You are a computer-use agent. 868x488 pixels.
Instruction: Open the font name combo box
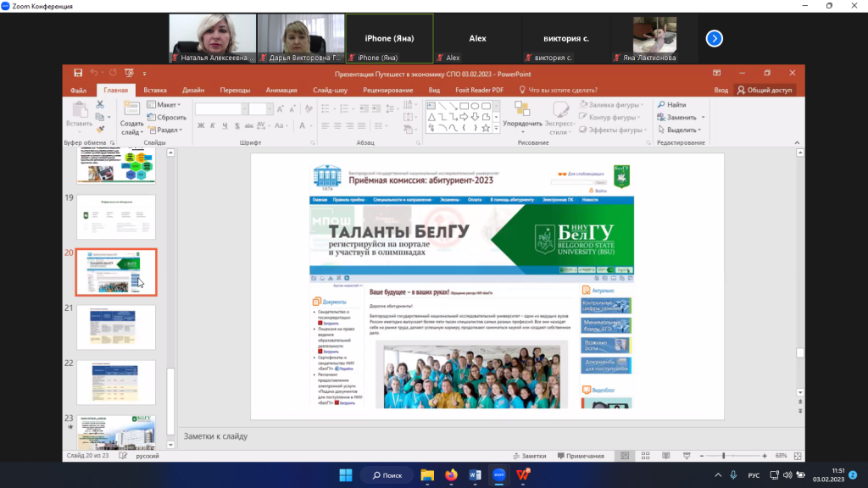point(220,109)
